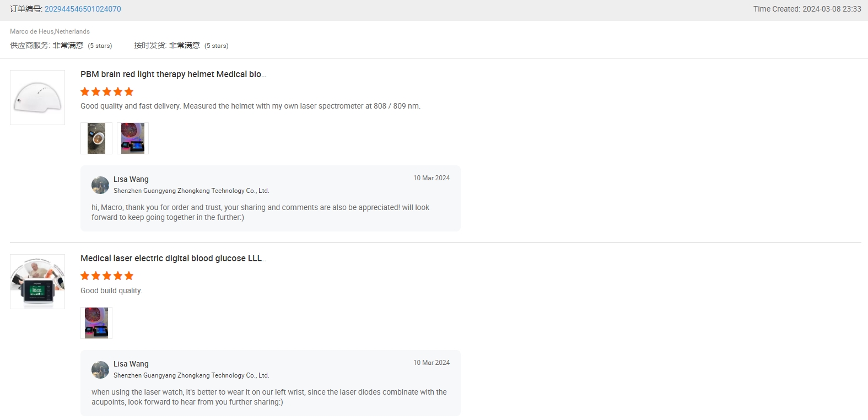Open PBM brain red light therapy helmet title
This screenshot has width=868, height=420.
tap(173, 74)
